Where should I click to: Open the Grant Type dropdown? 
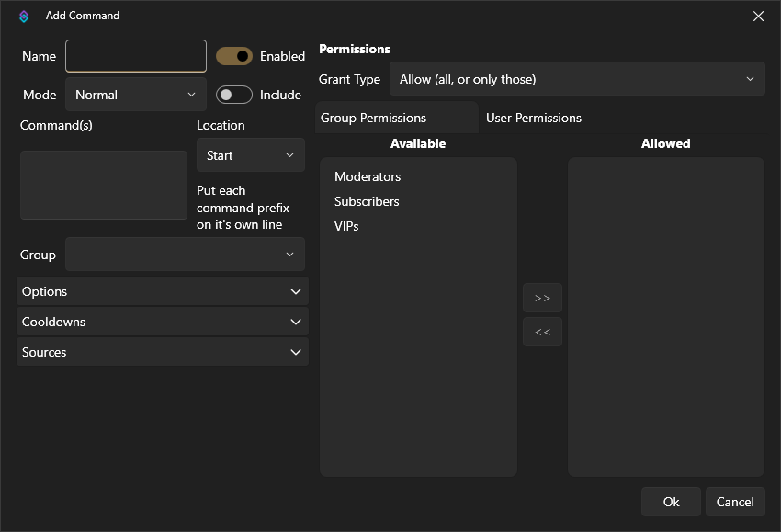(577, 79)
